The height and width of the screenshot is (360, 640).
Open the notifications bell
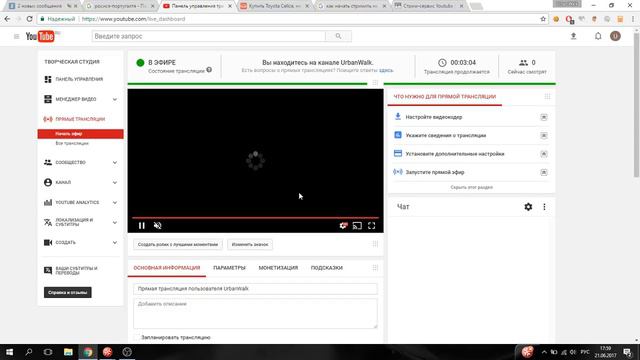pyautogui.click(x=598, y=36)
